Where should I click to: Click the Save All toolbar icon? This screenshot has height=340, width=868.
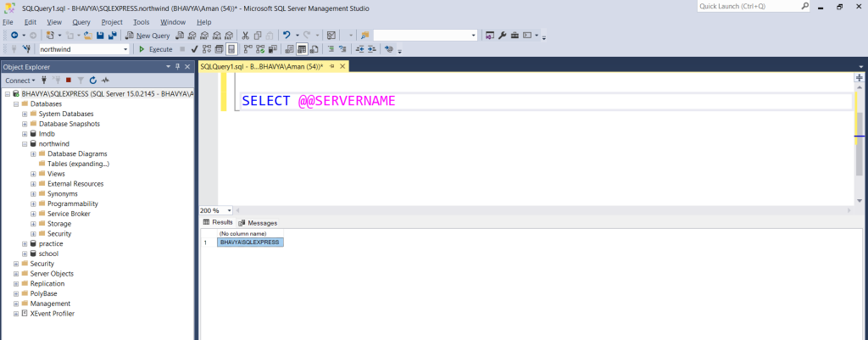113,36
